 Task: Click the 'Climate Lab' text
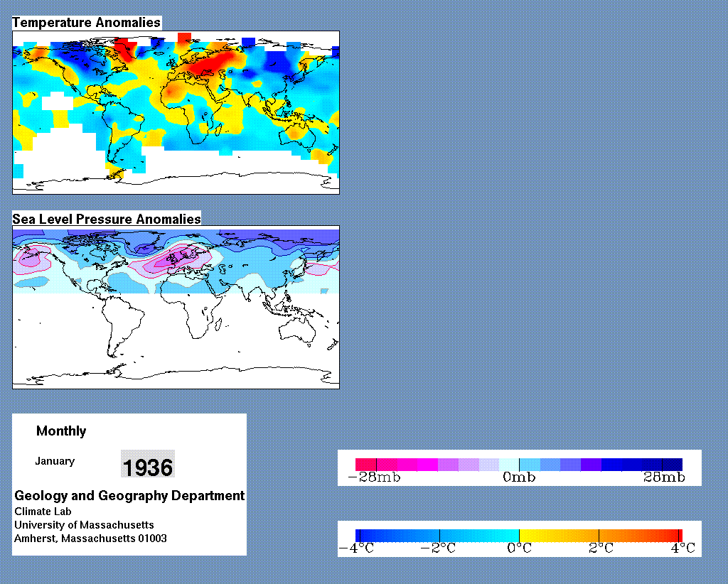pyautogui.click(x=43, y=511)
